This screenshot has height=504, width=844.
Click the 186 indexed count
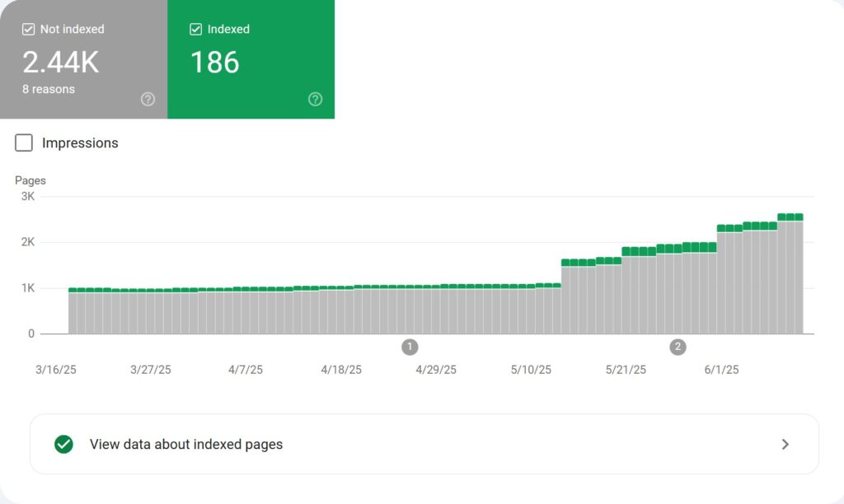pos(214,62)
